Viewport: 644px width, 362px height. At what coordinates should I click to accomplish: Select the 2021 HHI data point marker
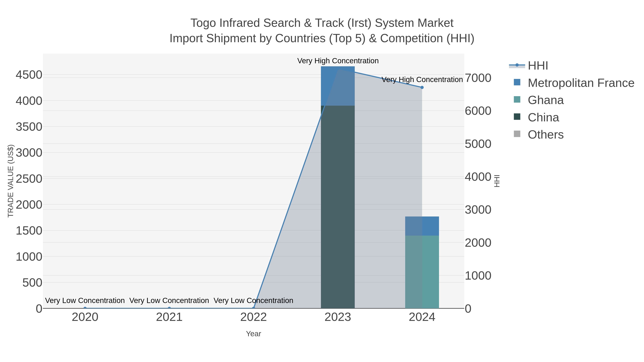pyautogui.click(x=169, y=308)
